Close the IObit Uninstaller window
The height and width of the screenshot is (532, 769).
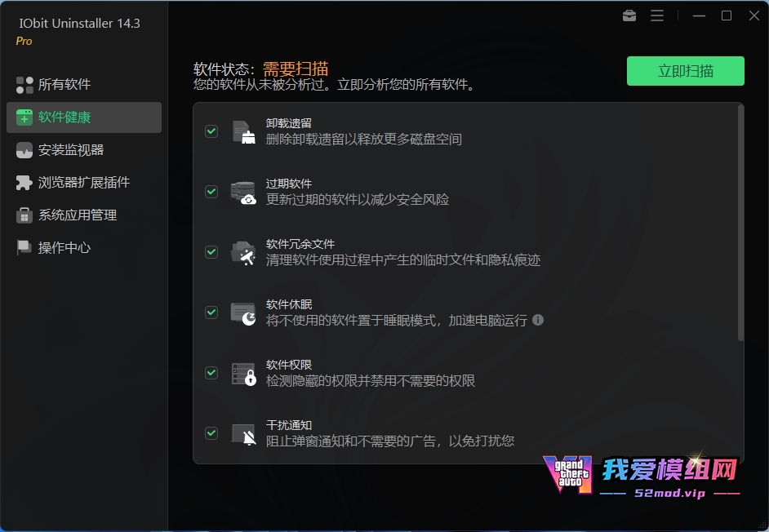click(754, 16)
